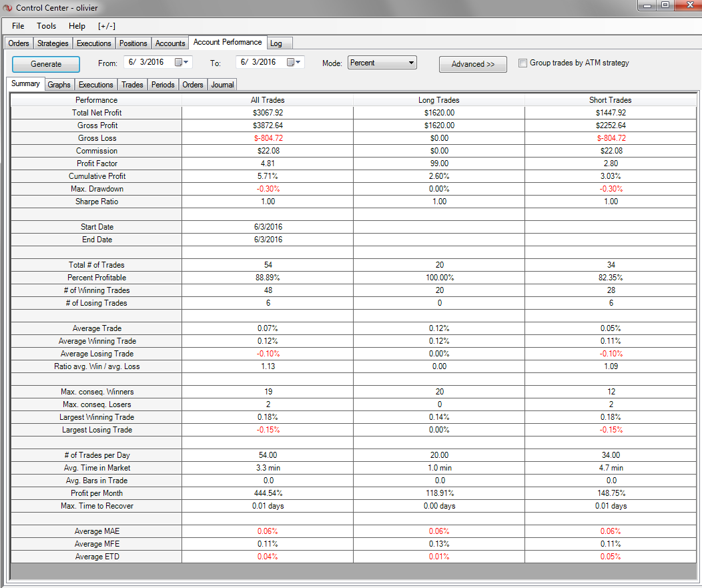Minimize the Control Center window
The width and height of the screenshot is (702, 588).
click(x=647, y=5)
